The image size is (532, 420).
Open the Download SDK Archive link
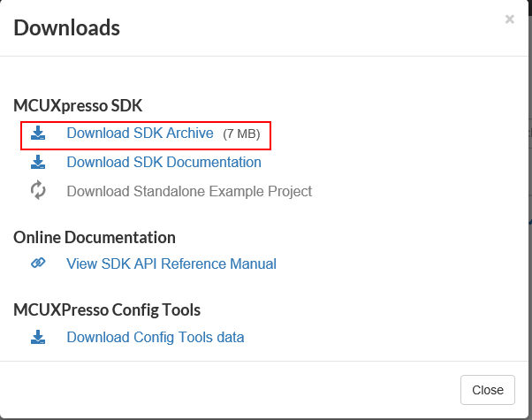click(140, 134)
